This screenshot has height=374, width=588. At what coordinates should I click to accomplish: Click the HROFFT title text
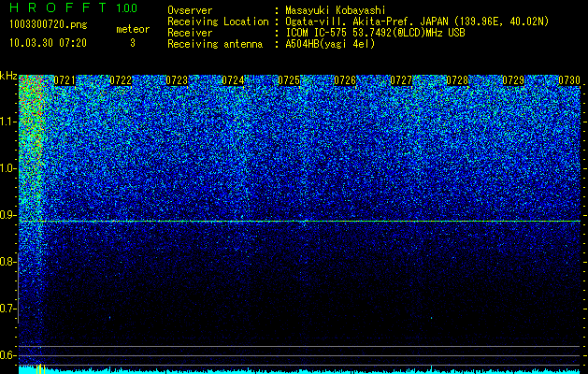(58, 7)
